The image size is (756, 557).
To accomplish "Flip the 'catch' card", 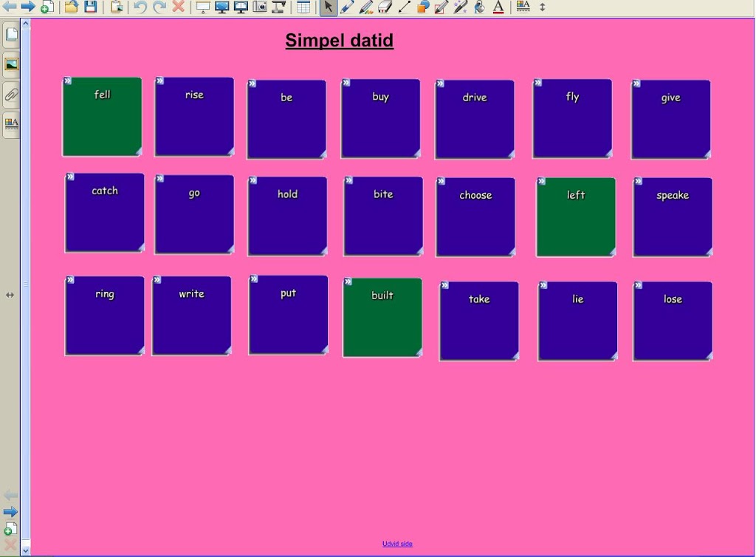I will (x=105, y=213).
